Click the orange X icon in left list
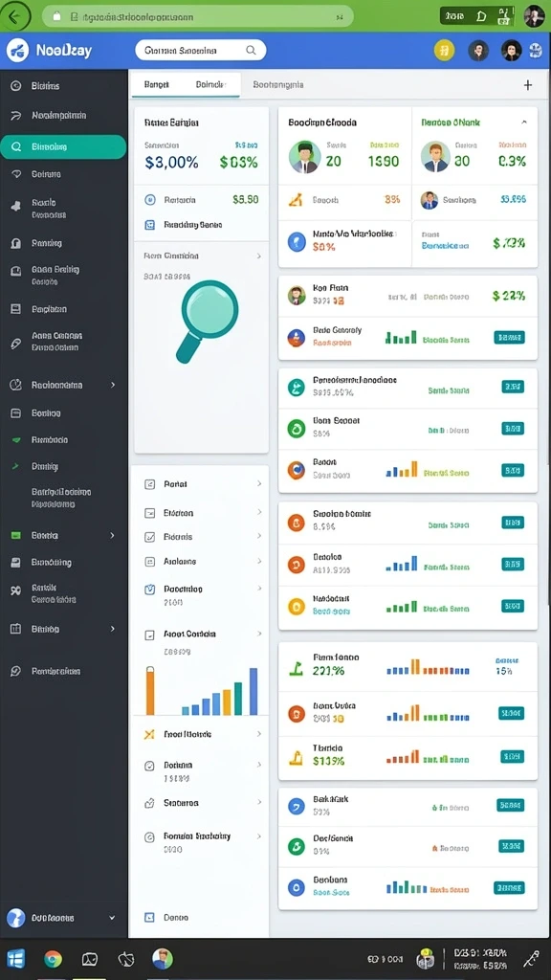 [x=149, y=734]
